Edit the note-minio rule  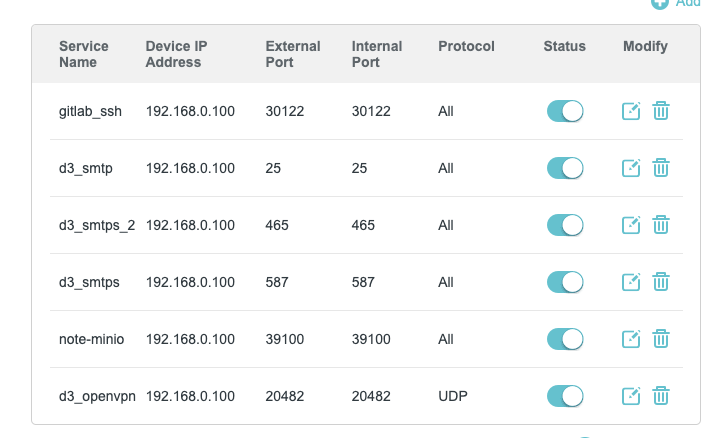(x=631, y=339)
